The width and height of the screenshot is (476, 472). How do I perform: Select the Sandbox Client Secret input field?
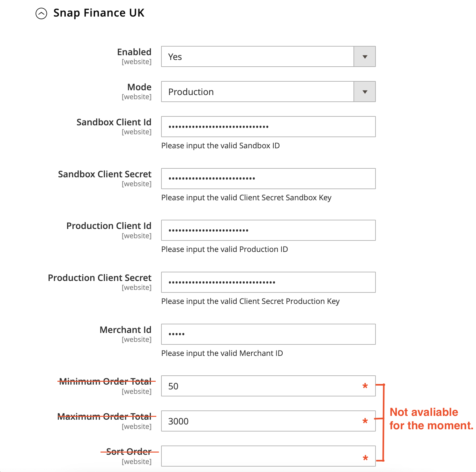[268, 179]
